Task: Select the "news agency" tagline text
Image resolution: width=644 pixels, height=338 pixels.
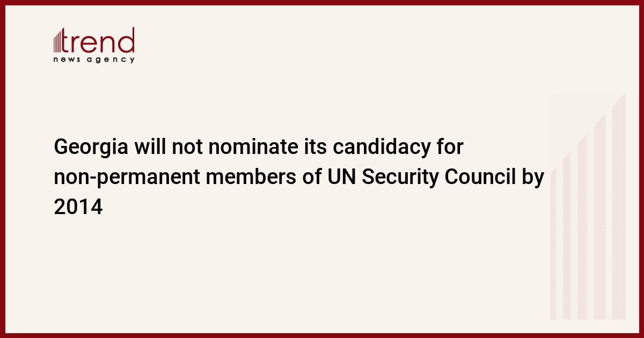Action: (x=94, y=60)
